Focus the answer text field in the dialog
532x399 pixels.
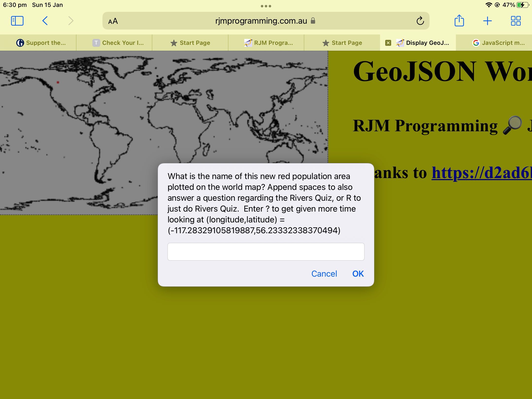point(266,252)
